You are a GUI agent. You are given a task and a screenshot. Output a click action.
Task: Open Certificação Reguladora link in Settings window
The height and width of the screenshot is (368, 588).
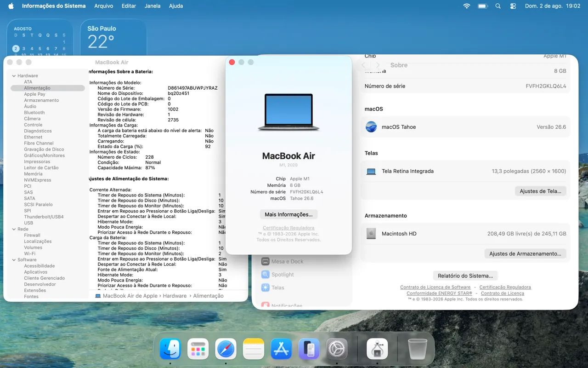click(x=505, y=287)
